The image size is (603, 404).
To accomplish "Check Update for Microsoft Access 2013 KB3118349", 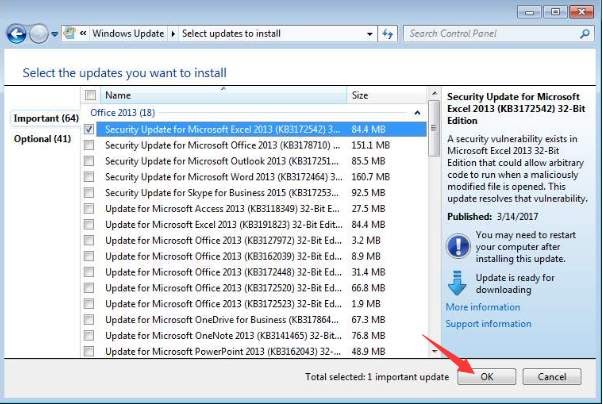I will click(89, 208).
